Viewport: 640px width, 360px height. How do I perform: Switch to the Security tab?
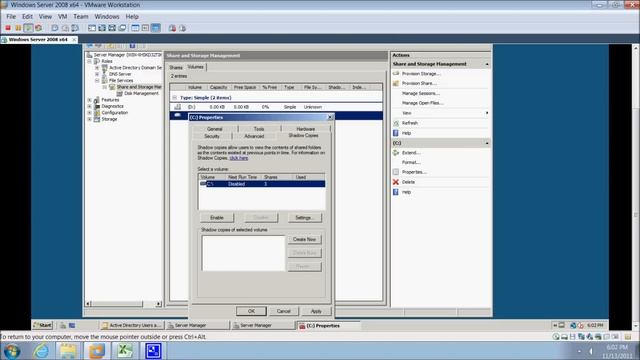[212, 136]
